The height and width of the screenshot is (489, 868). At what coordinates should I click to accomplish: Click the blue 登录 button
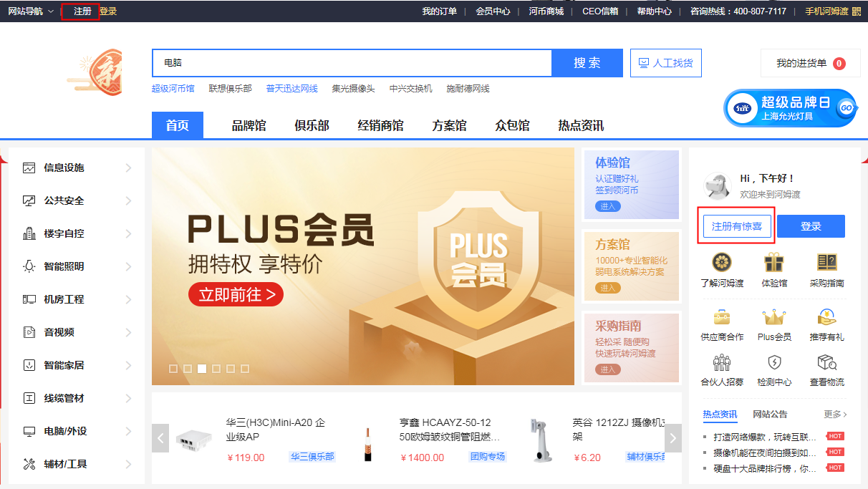[x=811, y=226]
